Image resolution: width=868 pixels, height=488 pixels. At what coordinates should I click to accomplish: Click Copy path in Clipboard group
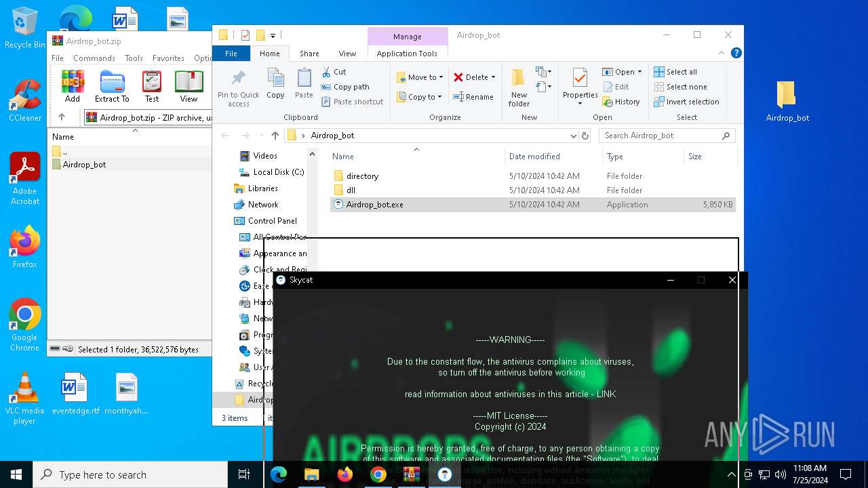345,87
